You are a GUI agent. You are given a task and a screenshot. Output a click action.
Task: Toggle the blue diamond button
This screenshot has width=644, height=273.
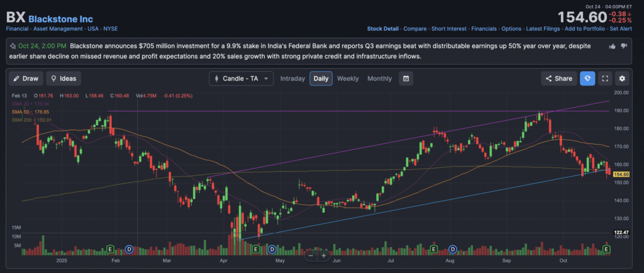tap(587, 79)
